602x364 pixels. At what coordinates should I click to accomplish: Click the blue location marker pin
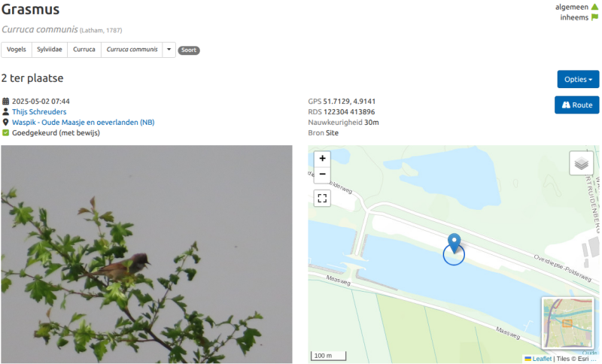[x=455, y=243]
